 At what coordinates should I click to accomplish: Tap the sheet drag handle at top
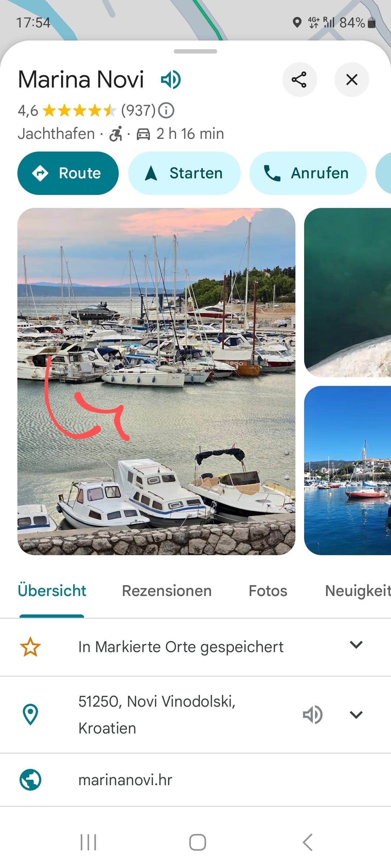click(x=195, y=51)
